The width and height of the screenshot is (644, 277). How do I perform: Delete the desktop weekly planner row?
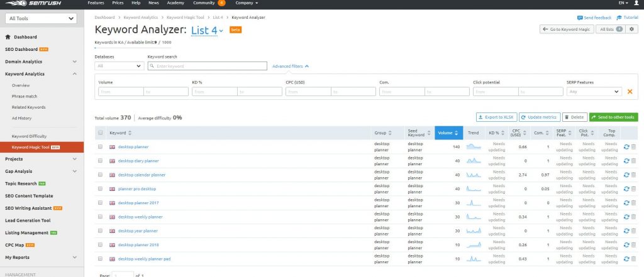point(633,217)
